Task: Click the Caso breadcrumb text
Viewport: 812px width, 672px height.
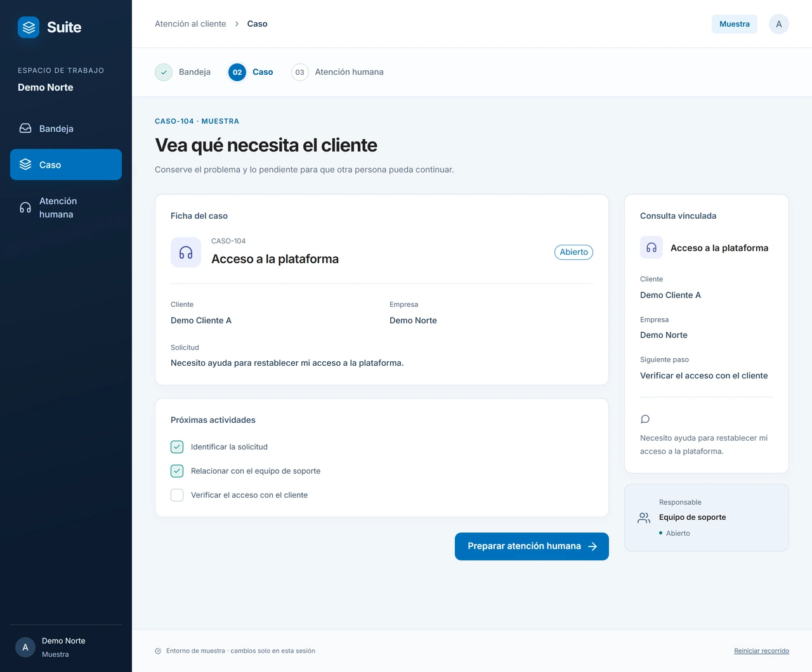Action: pyautogui.click(x=258, y=24)
